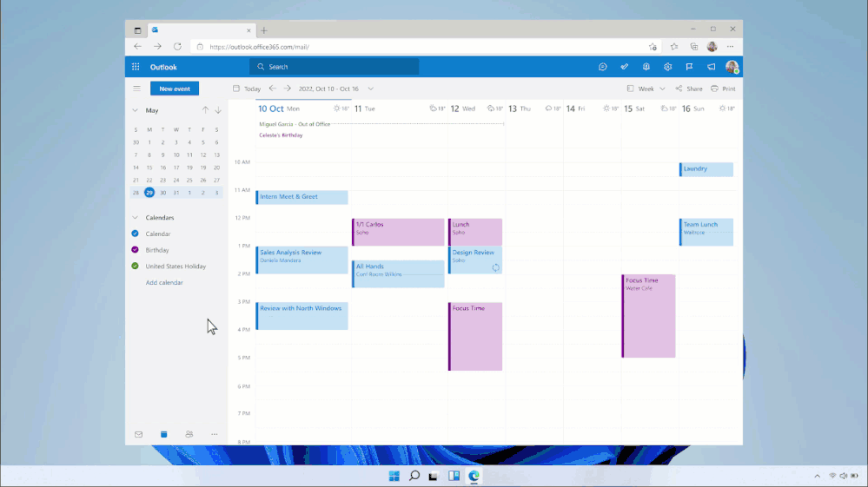Move mini calendar to next month
Viewport: 868px width, 487px height.
click(218, 110)
